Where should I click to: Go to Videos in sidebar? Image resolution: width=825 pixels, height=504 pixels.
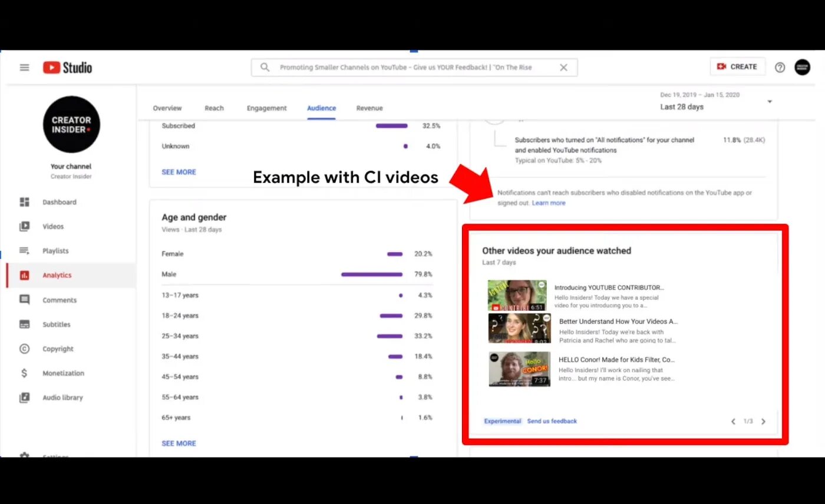(71, 226)
